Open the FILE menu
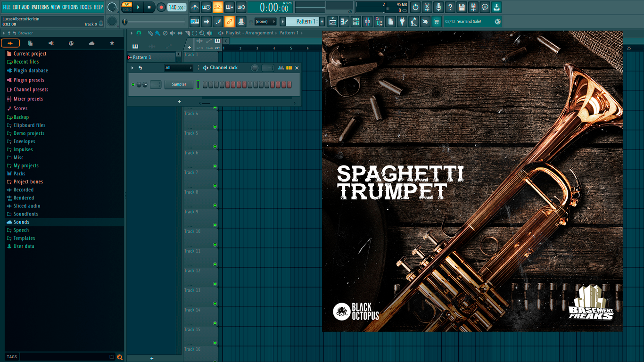Viewport: 644px width, 362px height. tap(7, 7)
